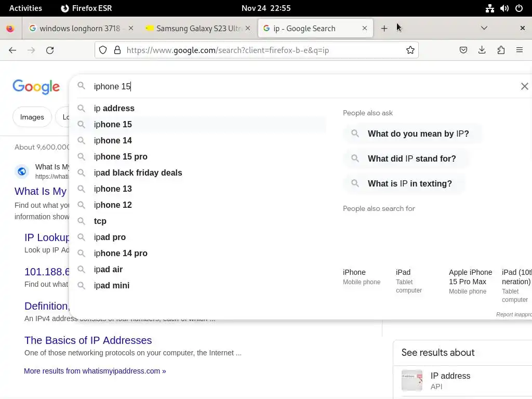Close the ip - Google Search tab
This screenshot has width=532, height=399.
pos(365,28)
